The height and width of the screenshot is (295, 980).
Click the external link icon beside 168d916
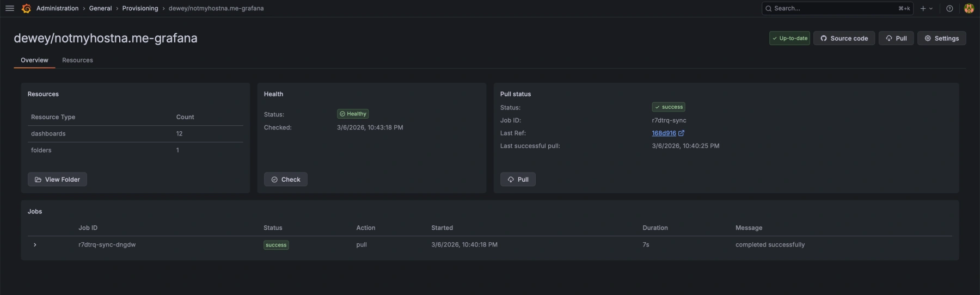click(x=681, y=133)
